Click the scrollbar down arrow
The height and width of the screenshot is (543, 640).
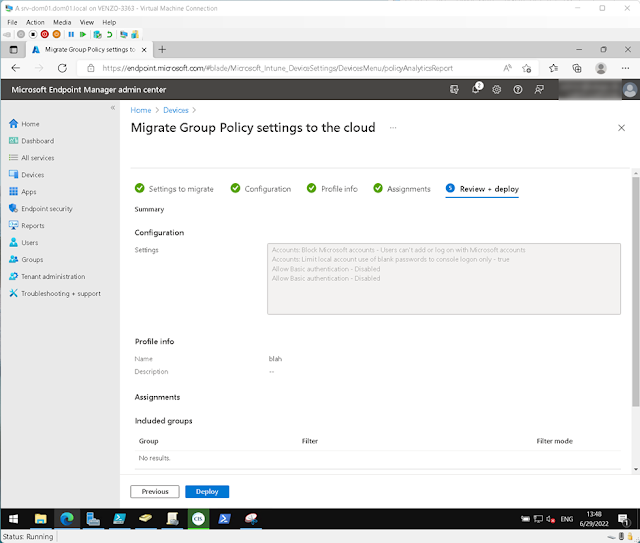point(636,470)
